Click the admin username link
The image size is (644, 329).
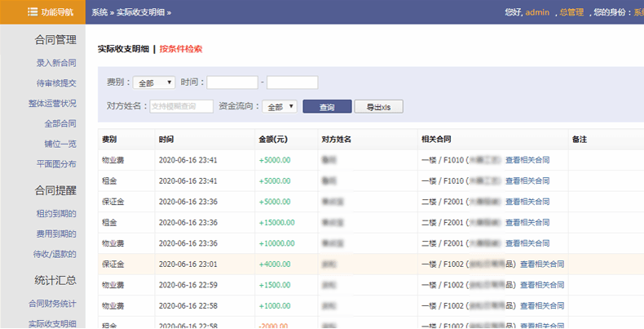(x=537, y=12)
